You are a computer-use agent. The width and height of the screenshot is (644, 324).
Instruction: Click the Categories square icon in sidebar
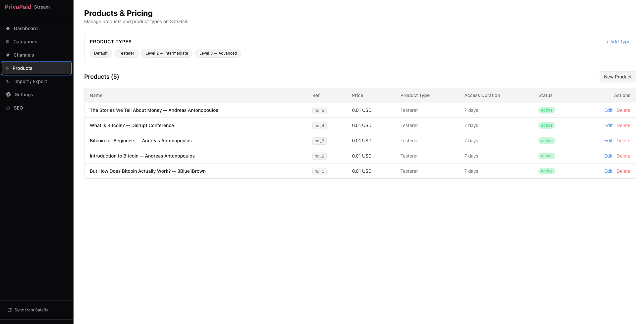[8, 42]
